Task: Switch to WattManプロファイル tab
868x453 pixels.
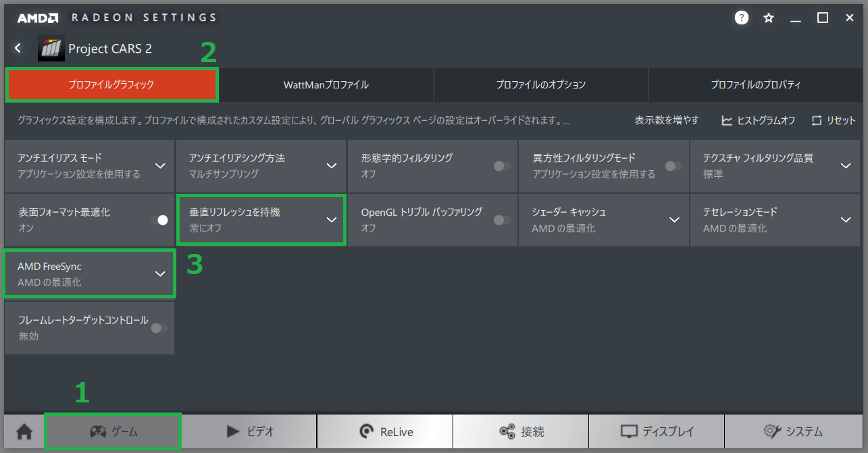Action: point(326,85)
